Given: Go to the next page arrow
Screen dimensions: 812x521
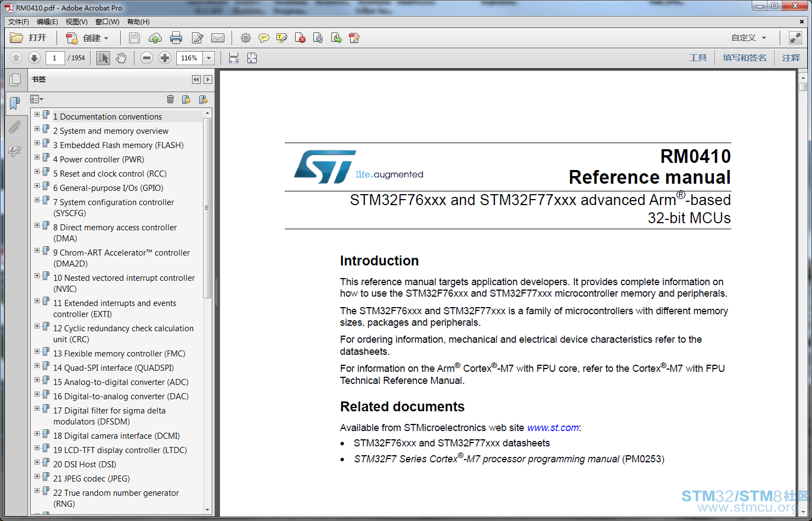Looking at the screenshot, I should 34,58.
